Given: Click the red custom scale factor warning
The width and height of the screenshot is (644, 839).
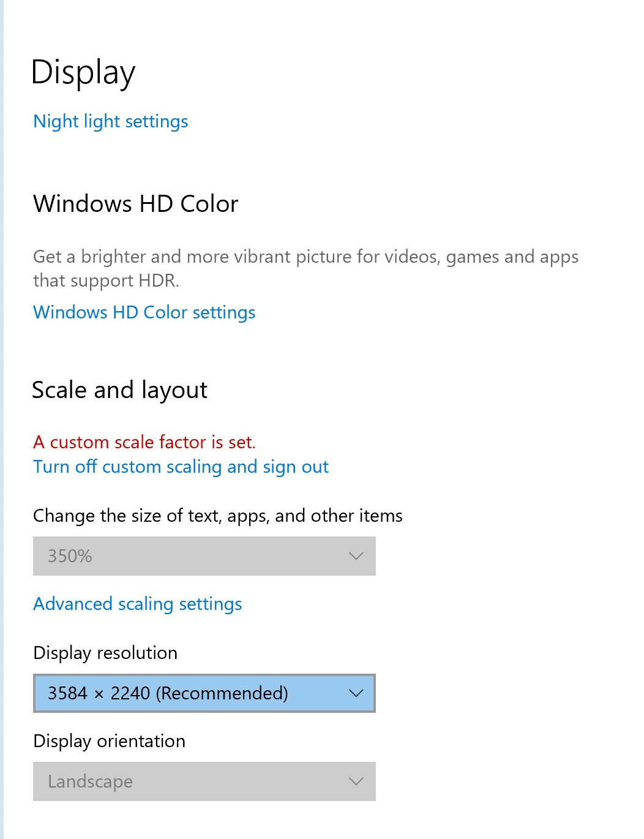Looking at the screenshot, I should click(144, 442).
